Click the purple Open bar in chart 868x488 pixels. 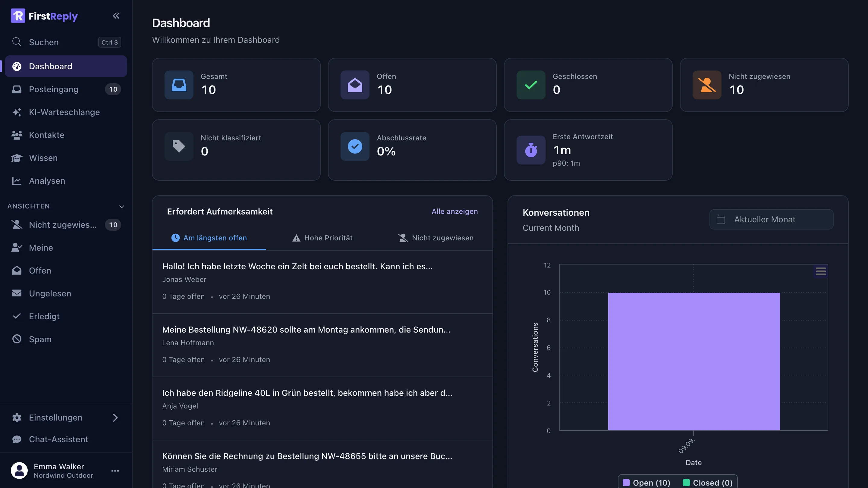pyautogui.click(x=694, y=361)
